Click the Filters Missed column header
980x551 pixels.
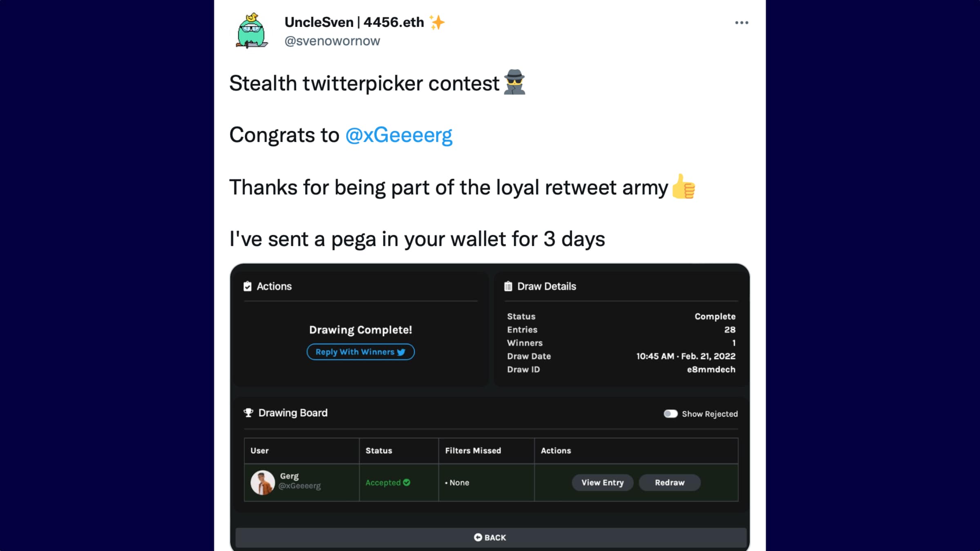pyautogui.click(x=473, y=451)
